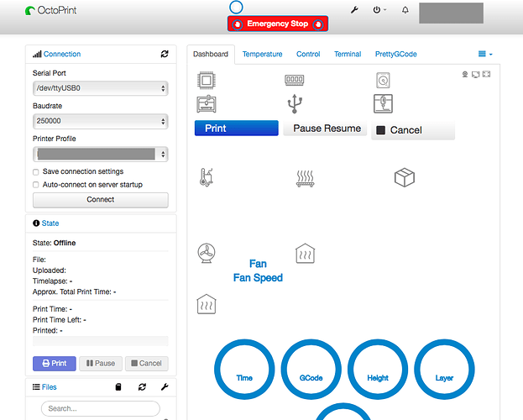Click the large blue dashboard Print button
The image size is (523, 420).
[x=237, y=129]
